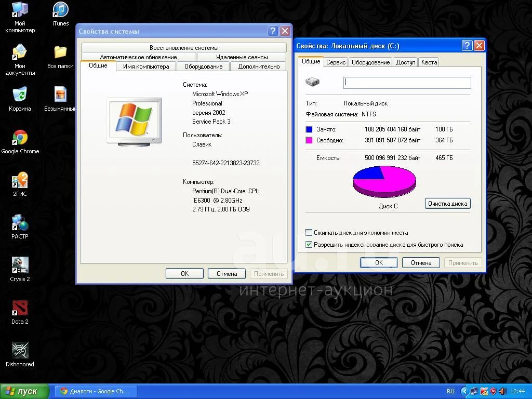532x399 pixels.
Task: Close the Свойства системы window
Action: [x=285, y=31]
